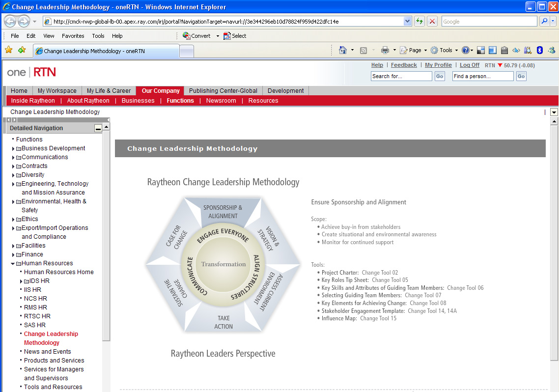This screenshot has height=392, width=559.
Task: Switch to the Publishing Center-Global tab
Action: point(223,90)
